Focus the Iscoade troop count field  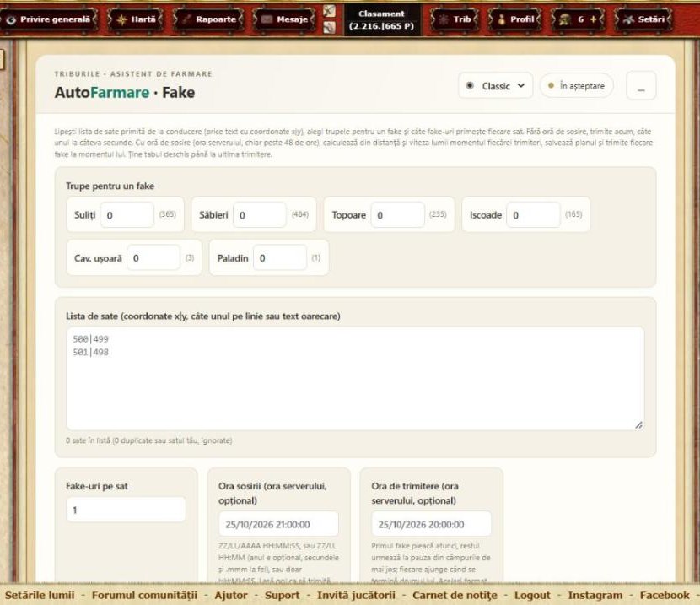[x=534, y=215]
